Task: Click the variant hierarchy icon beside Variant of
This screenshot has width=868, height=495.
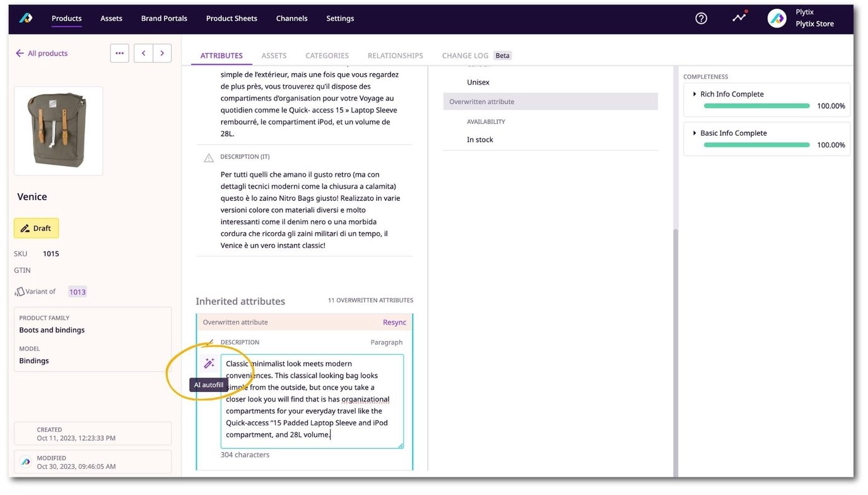Action: tap(20, 291)
